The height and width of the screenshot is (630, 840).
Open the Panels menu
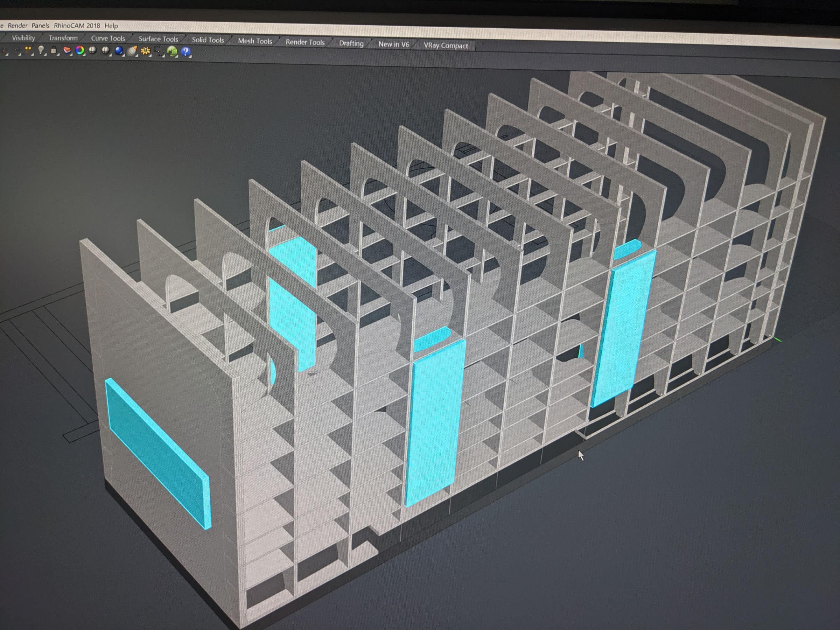pyautogui.click(x=40, y=26)
